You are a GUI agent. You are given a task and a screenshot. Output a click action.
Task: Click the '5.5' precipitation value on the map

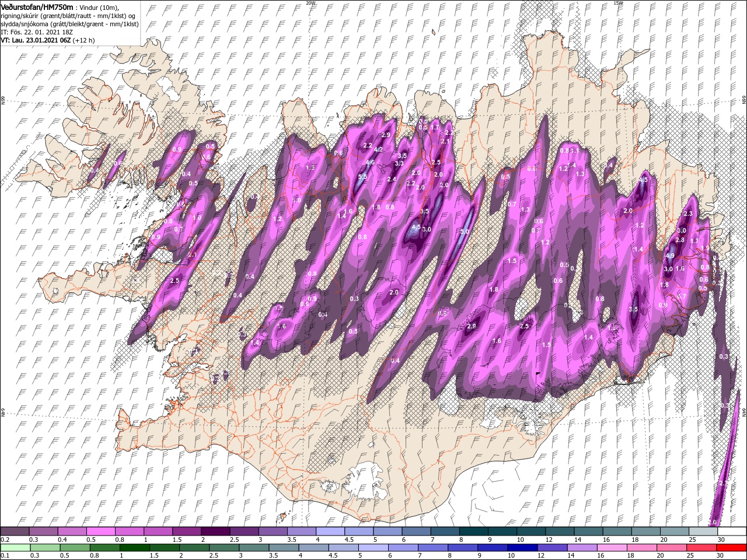pyautogui.click(x=362, y=177)
